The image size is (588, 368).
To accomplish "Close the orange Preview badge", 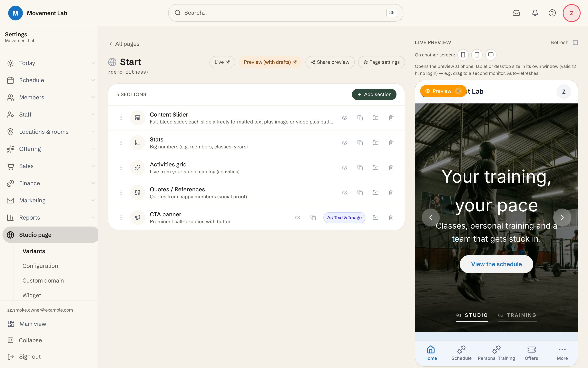I will point(458,91).
